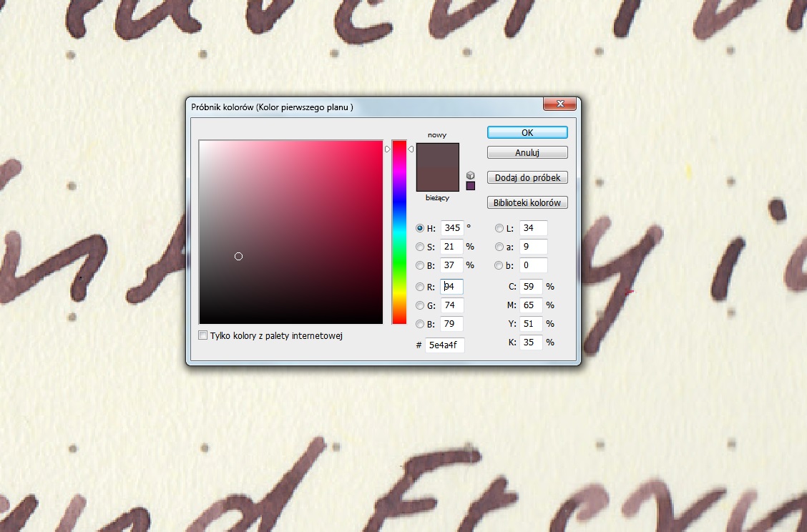Click the H hue value field
807x532 pixels.
pos(451,228)
